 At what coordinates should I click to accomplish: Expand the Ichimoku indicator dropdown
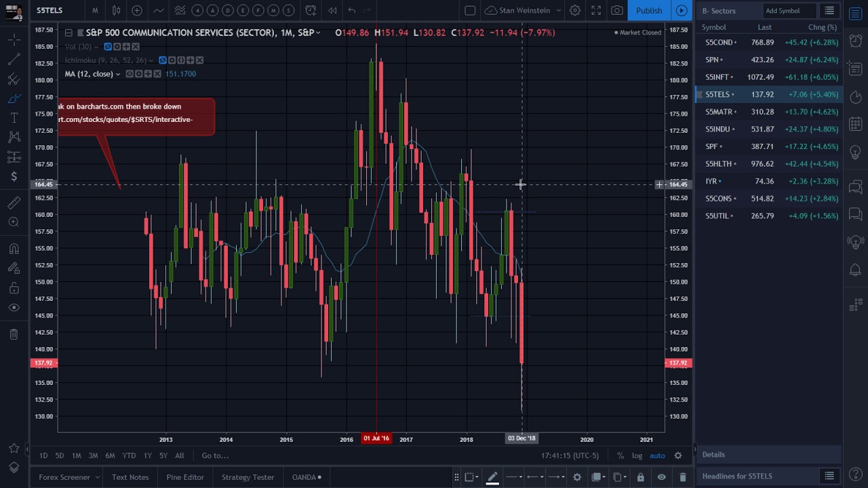point(151,60)
